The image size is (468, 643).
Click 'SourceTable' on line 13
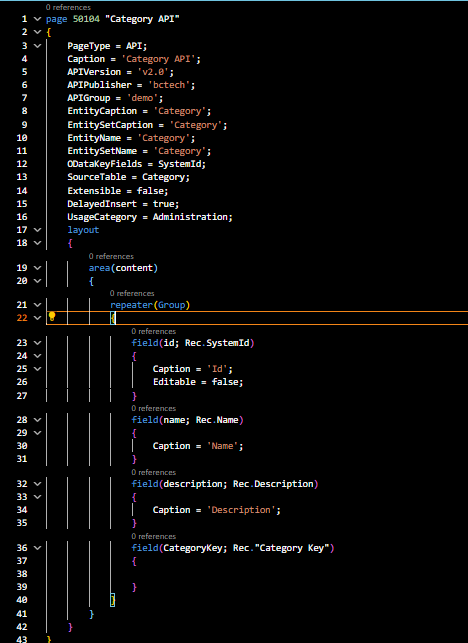point(97,177)
